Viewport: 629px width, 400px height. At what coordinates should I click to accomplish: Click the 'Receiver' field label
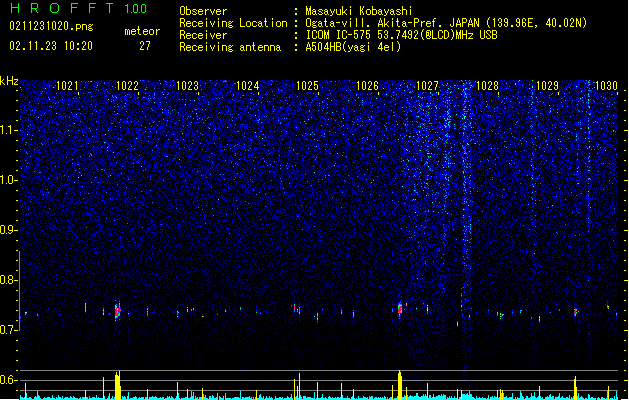pyautogui.click(x=203, y=35)
